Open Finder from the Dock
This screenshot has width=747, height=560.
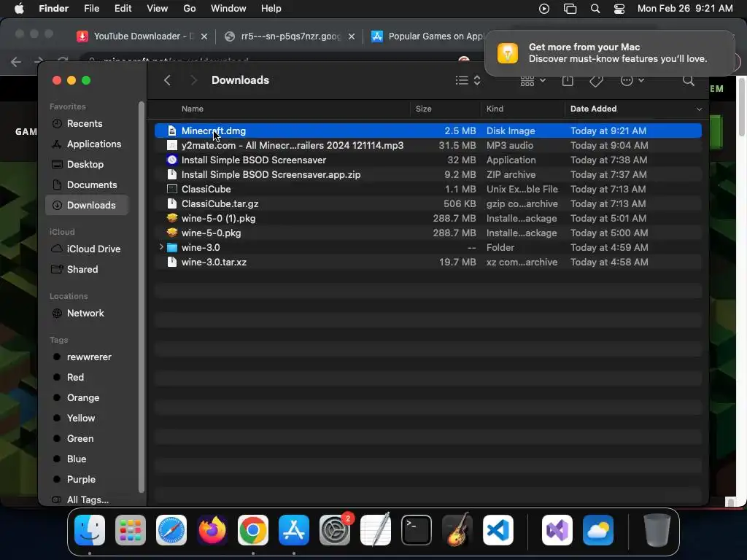[x=90, y=530]
